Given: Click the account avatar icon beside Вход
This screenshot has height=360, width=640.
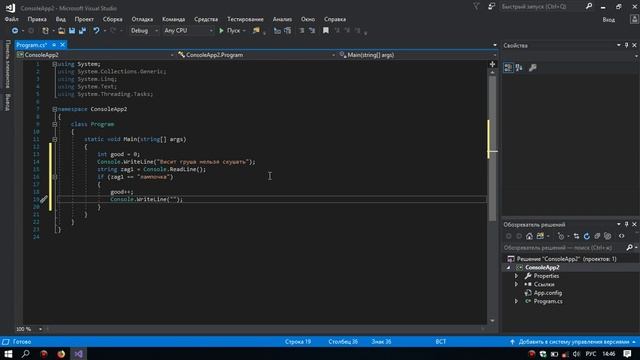Looking at the screenshot, I should [634, 19].
